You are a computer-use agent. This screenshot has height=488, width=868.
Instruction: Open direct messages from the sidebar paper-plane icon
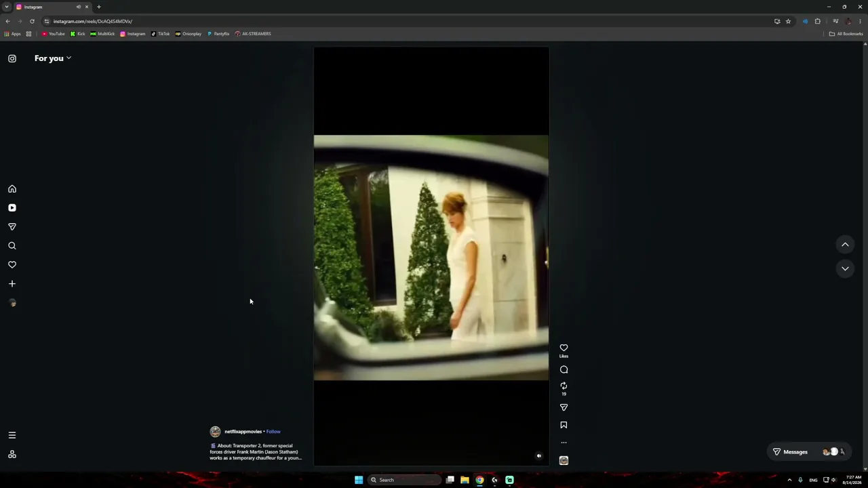coord(12,227)
